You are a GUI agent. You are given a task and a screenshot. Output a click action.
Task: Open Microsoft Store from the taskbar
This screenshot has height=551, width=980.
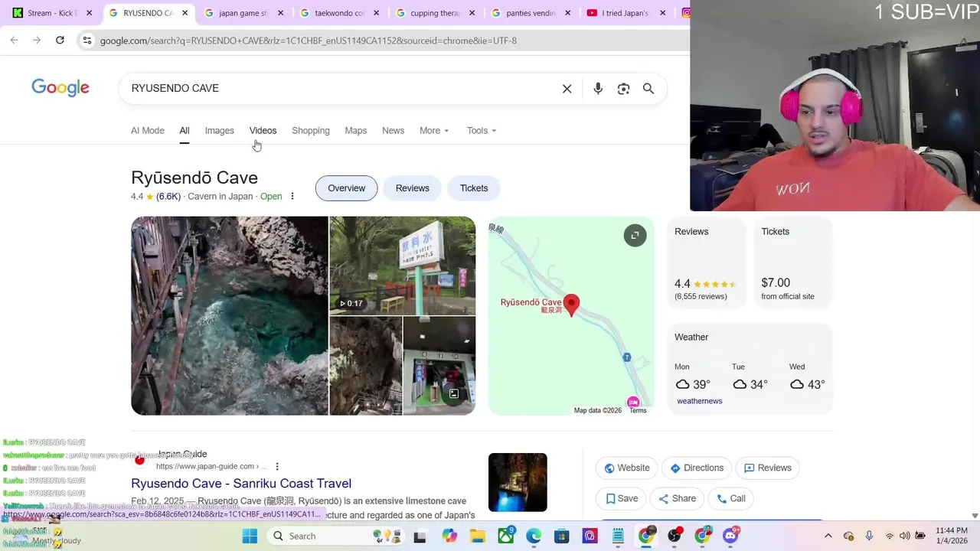click(x=561, y=536)
